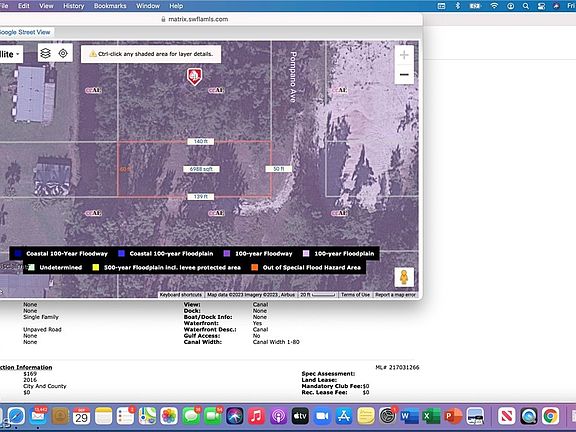Open Calendar showing 29 in dock
This screenshot has height=432, width=576.
(x=82, y=416)
